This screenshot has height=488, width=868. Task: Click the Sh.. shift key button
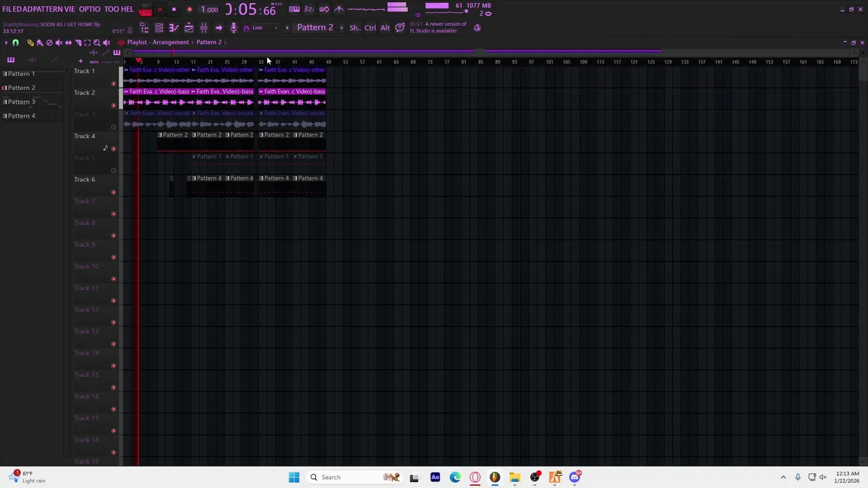355,28
